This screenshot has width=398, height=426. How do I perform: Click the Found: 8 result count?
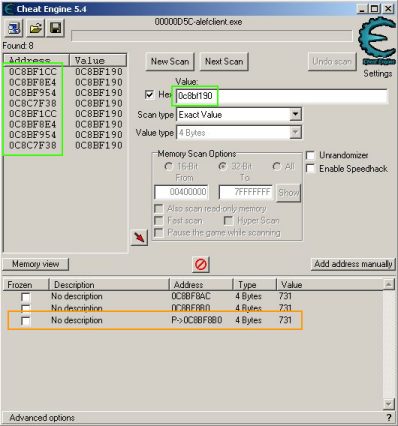(18, 46)
